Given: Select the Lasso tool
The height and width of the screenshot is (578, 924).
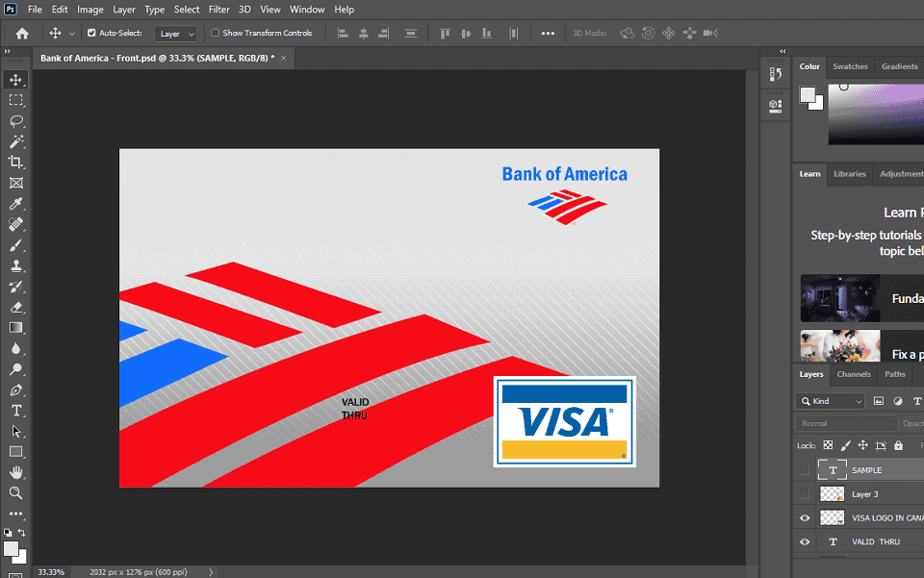Looking at the screenshot, I should (16, 120).
